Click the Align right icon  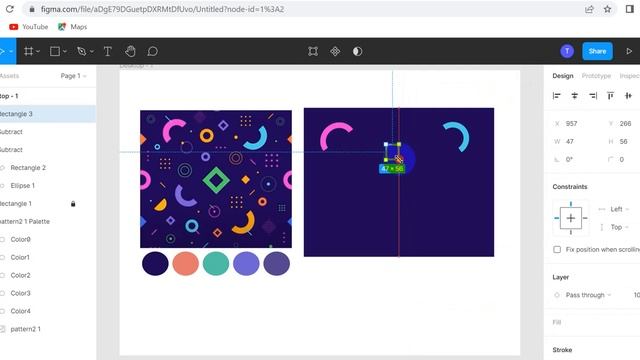coord(593,96)
